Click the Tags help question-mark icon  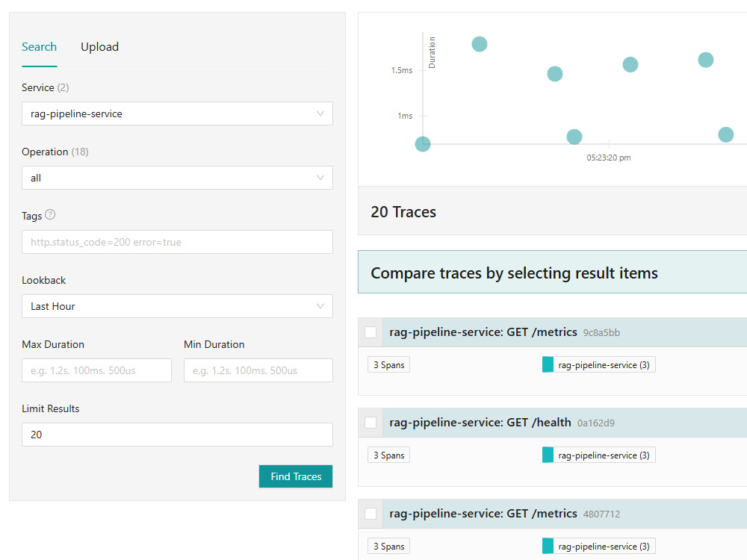click(50, 215)
